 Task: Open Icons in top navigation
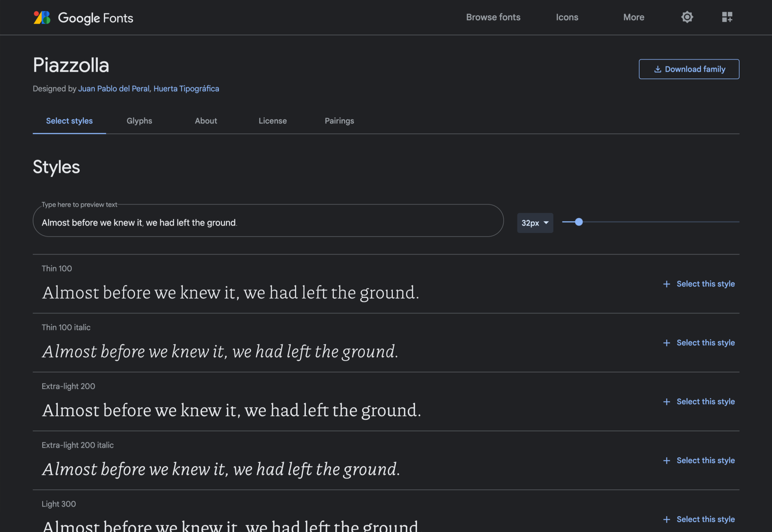click(x=567, y=17)
